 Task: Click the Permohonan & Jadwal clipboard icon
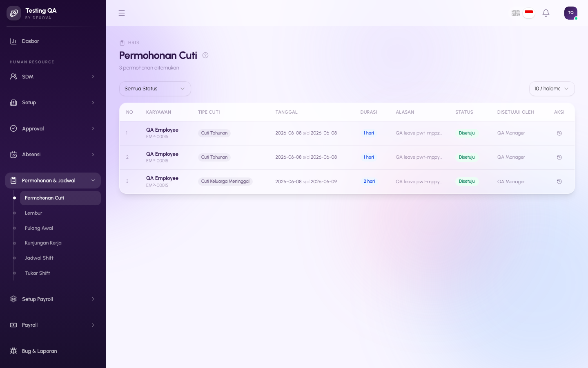pos(13,180)
